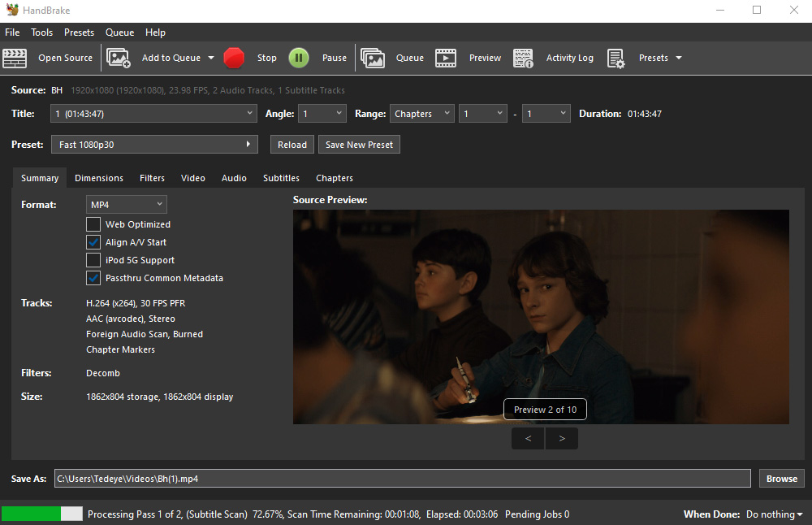Open the Angle dropdown
812x525 pixels.
[322, 114]
